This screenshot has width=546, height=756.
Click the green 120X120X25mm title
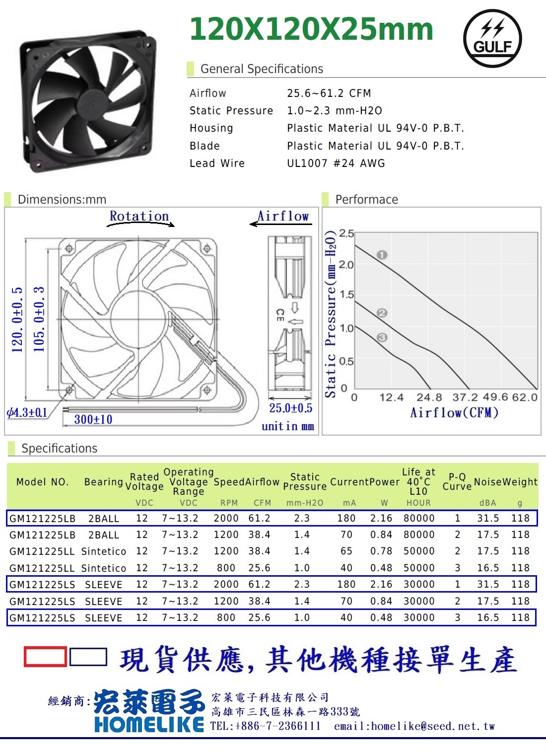click(x=312, y=29)
